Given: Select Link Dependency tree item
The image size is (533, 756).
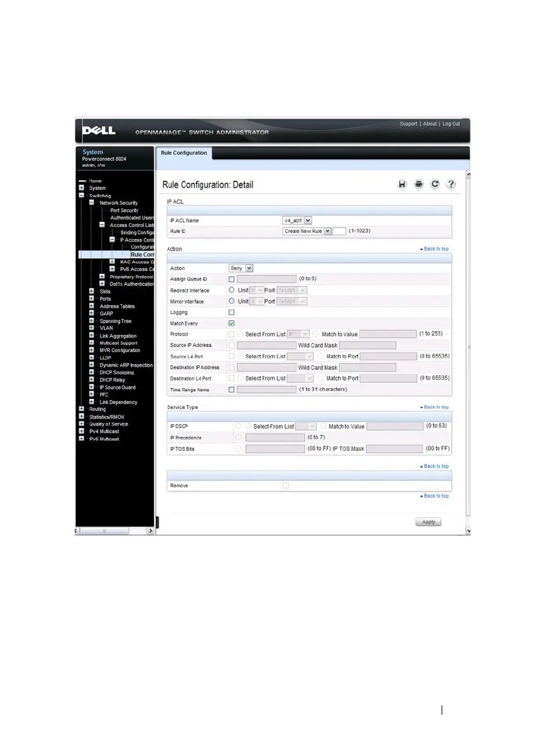Looking at the screenshot, I should [x=118, y=402].
